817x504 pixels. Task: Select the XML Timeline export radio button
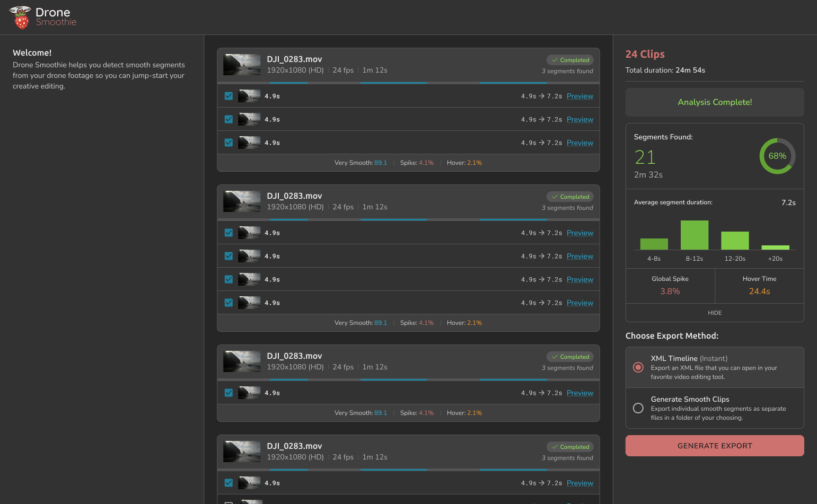coord(638,367)
